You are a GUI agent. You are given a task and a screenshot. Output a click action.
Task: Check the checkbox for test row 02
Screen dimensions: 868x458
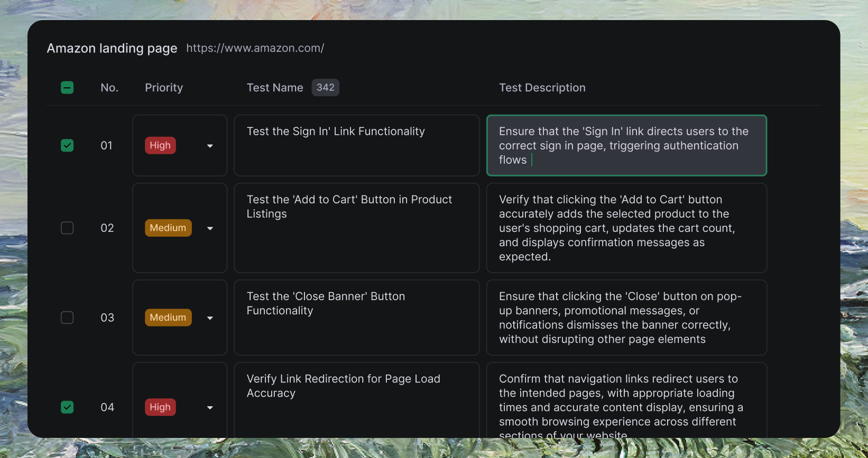pos(67,228)
